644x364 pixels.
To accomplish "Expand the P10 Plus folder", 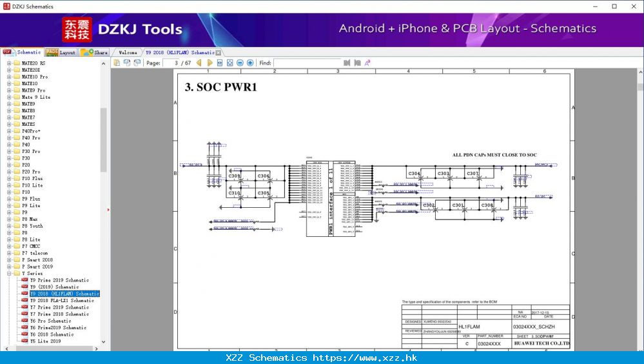I will click(x=9, y=179).
